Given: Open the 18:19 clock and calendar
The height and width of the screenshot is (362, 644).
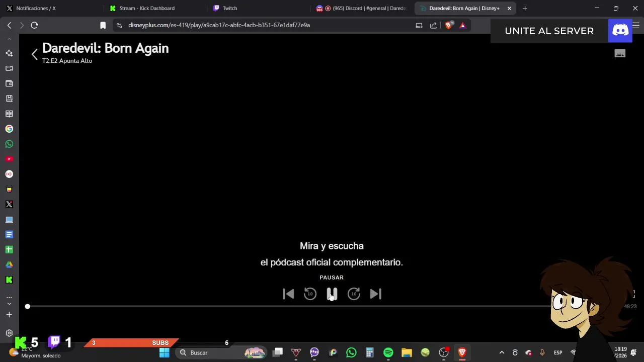Looking at the screenshot, I should [x=620, y=352].
